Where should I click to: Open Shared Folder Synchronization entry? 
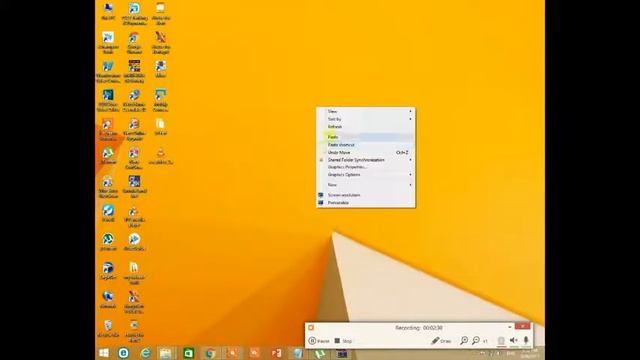point(366,160)
